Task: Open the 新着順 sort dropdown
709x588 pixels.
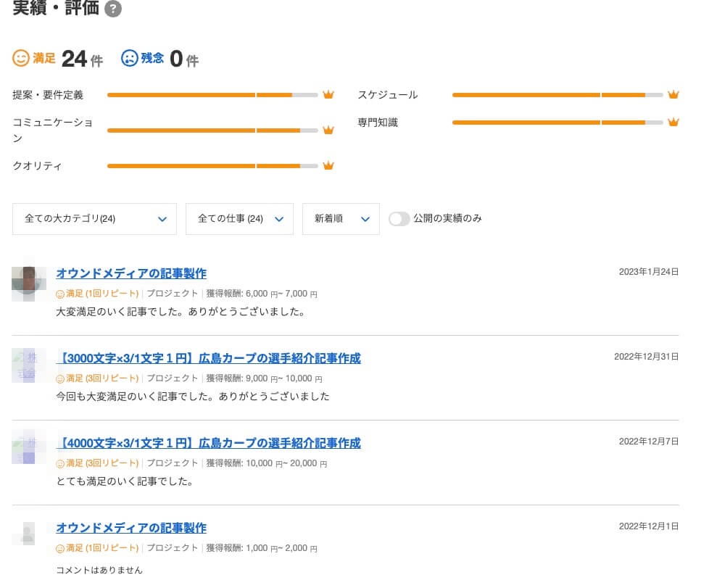Action: pyautogui.click(x=341, y=219)
